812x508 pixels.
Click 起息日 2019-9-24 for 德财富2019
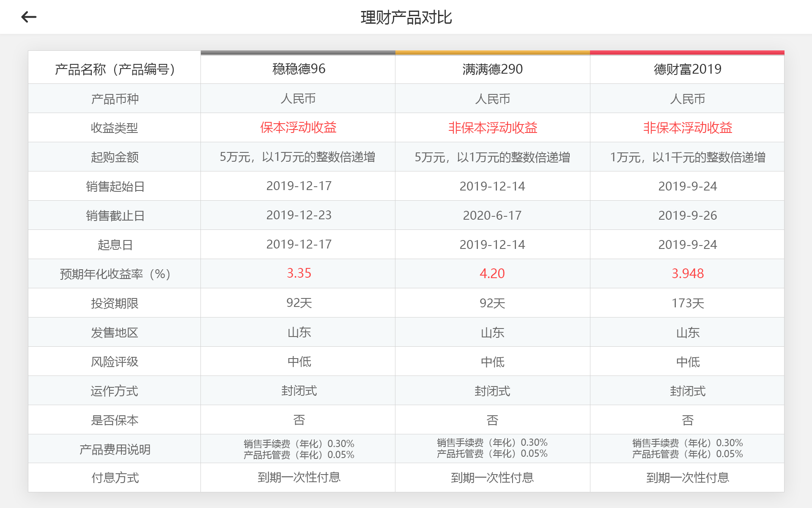click(687, 245)
